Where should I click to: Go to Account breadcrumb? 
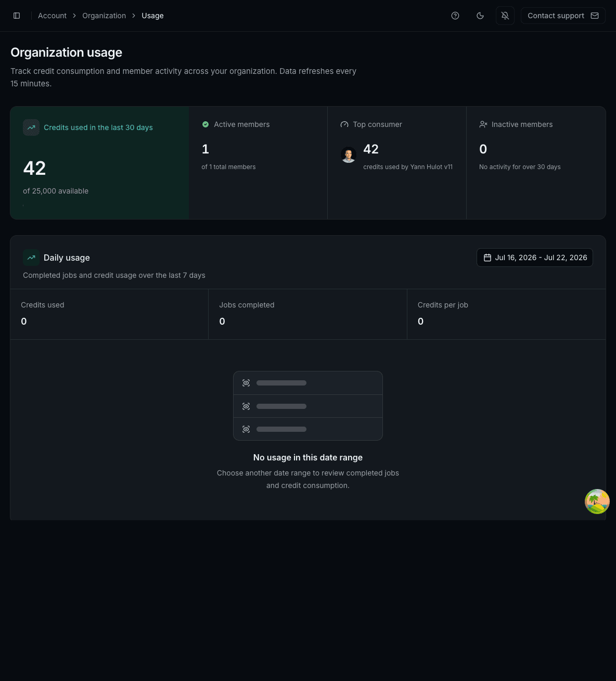(x=52, y=16)
